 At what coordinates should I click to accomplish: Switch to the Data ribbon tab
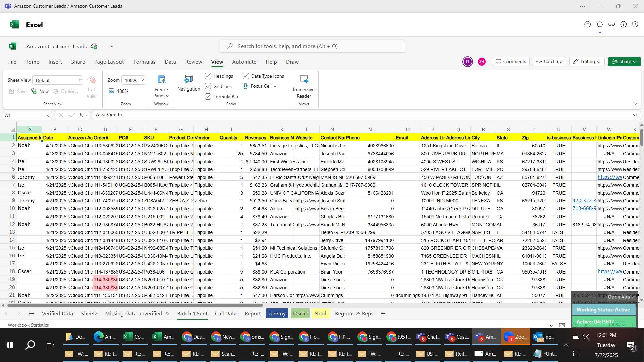170,62
